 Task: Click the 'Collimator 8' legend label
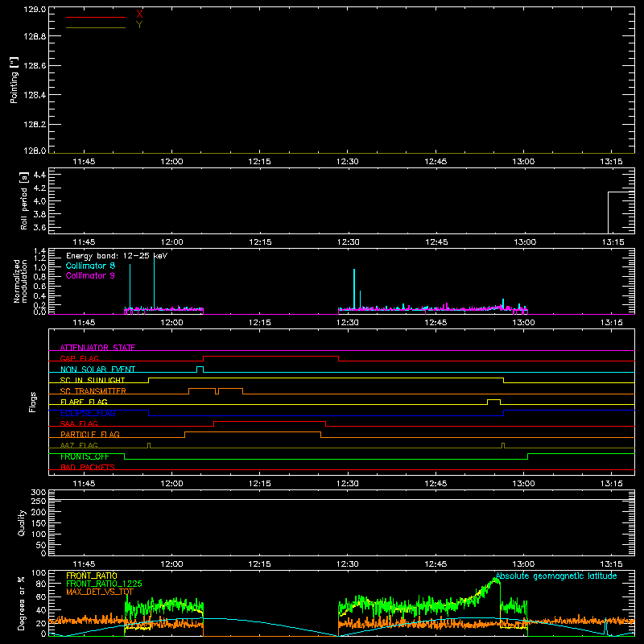pos(90,266)
